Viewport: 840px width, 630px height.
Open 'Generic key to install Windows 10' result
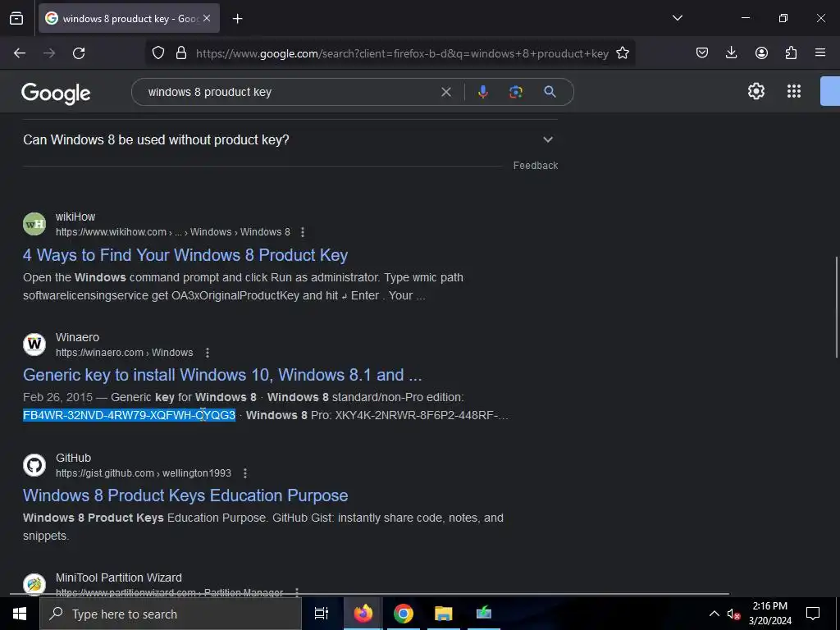click(222, 375)
